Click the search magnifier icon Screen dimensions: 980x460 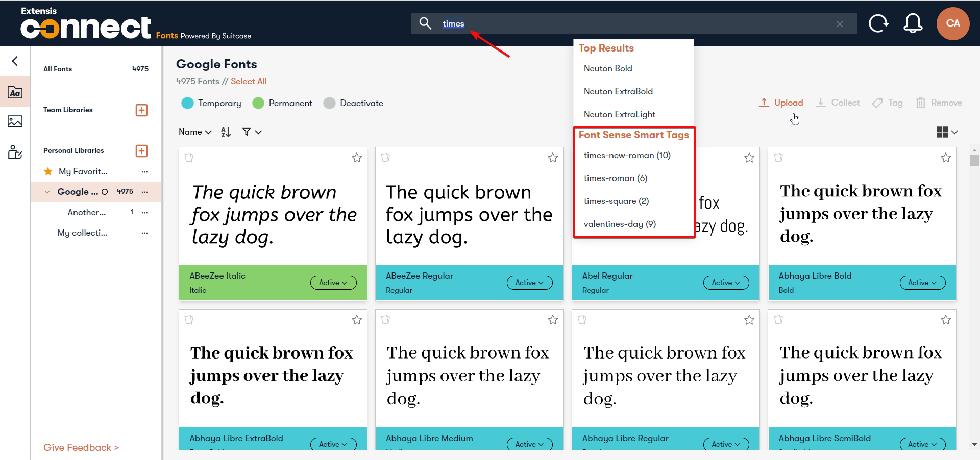pyautogui.click(x=425, y=23)
